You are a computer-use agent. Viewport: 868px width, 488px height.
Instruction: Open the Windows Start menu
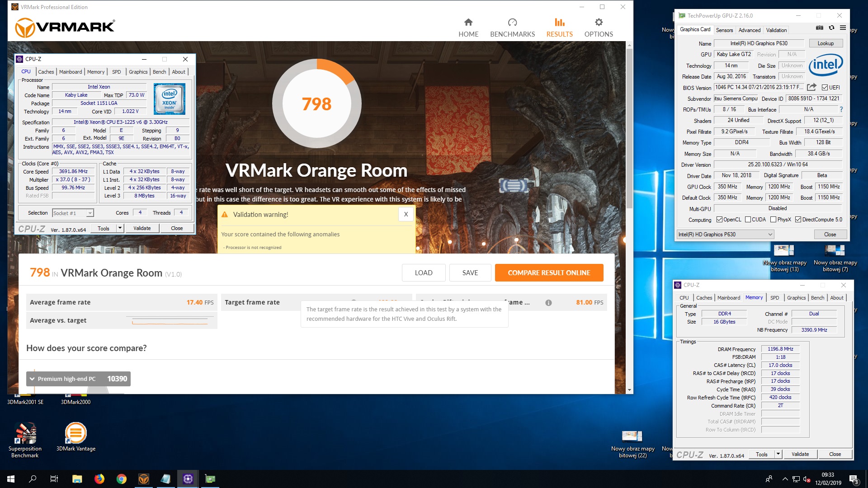[x=11, y=479]
